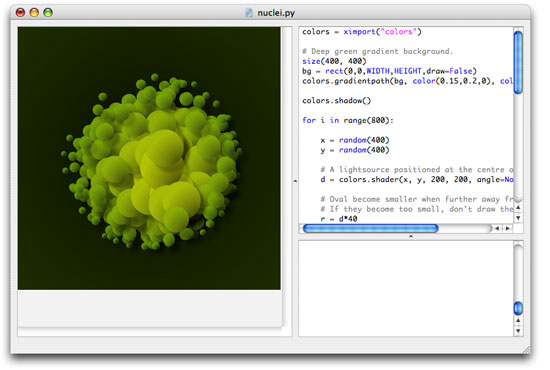
Task: Click the line 'colors = ximport("colors")'
Action: coord(362,32)
